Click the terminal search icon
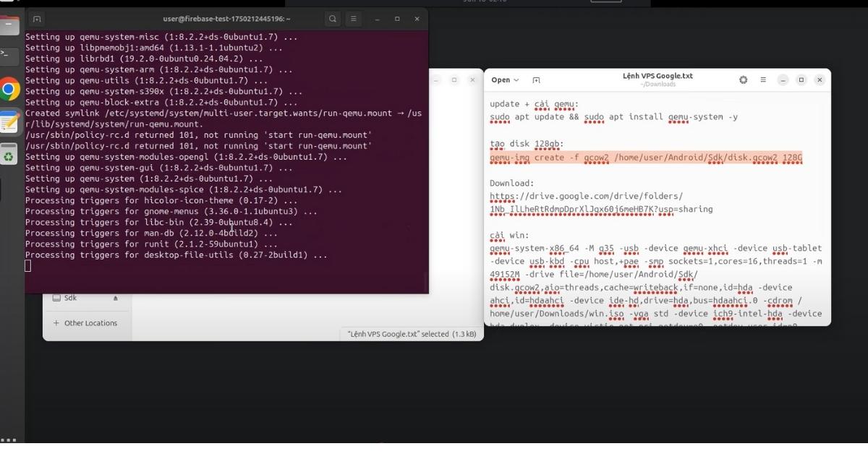Screen dimensions: 868x454 tap(333, 19)
